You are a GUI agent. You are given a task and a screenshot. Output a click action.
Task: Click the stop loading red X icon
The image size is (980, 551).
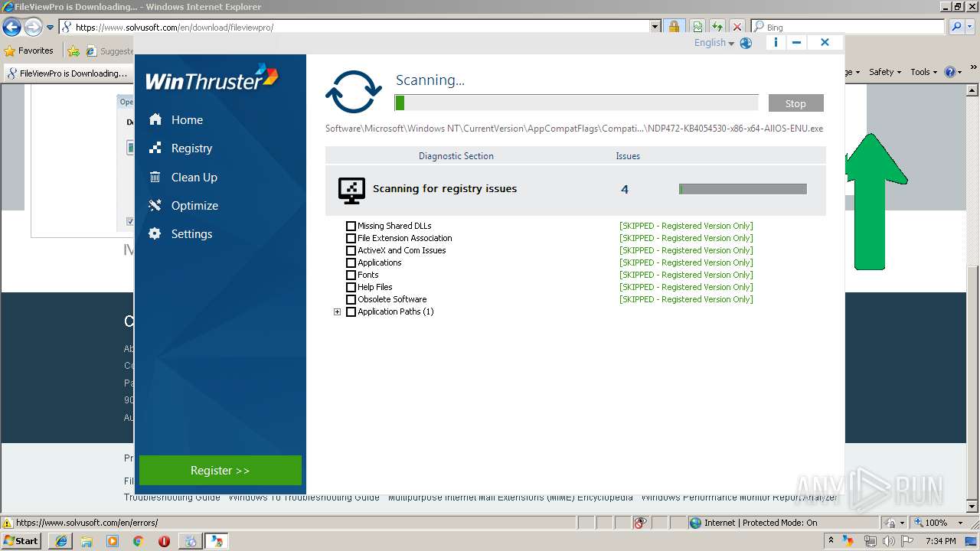(x=737, y=27)
